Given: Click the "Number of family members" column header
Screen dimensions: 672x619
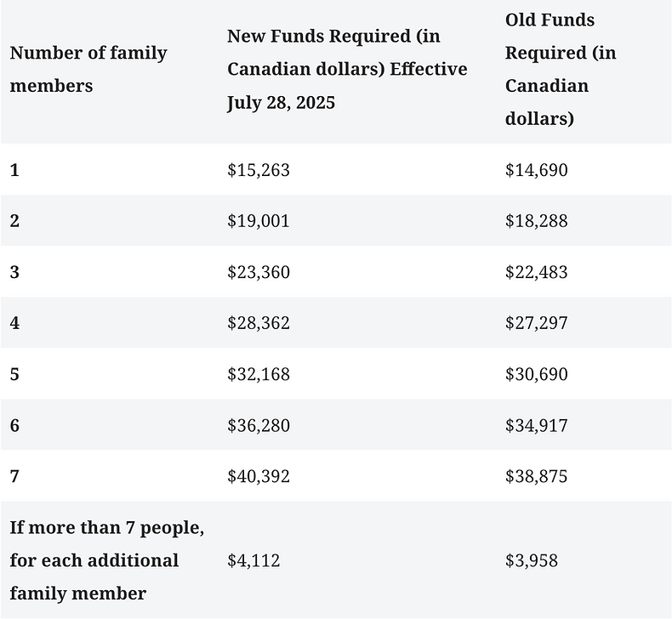Looking at the screenshot, I should pyautogui.click(x=88, y=69).
